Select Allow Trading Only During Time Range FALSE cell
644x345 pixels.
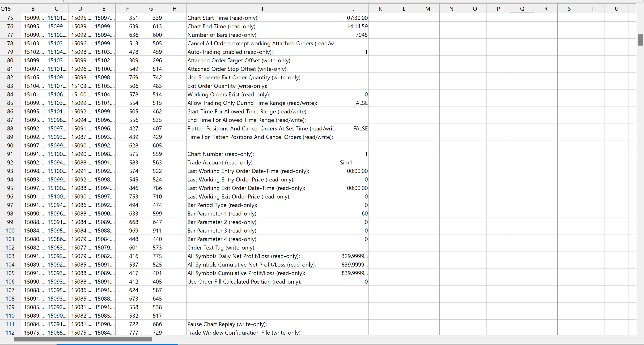coord(353,103)
